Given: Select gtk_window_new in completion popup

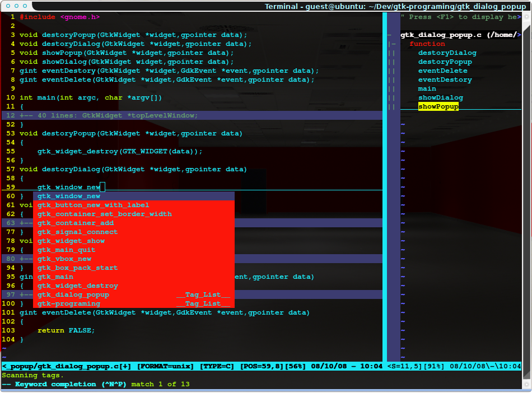Looking at the screenshot, I should pos(134,196).
